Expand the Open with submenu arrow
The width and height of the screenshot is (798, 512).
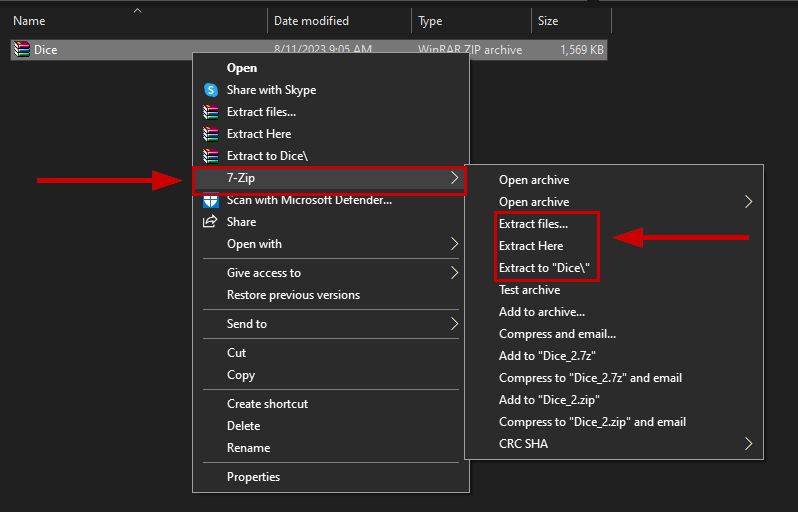pos(454,244)
